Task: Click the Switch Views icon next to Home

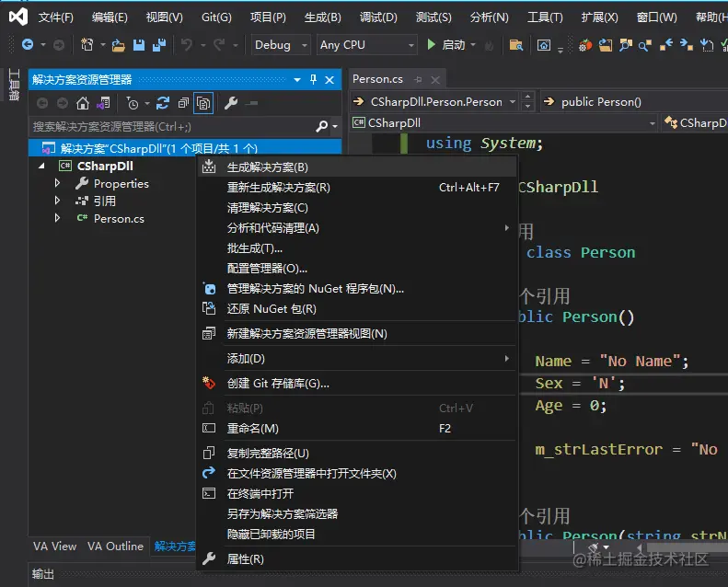Action: point(104,104)
